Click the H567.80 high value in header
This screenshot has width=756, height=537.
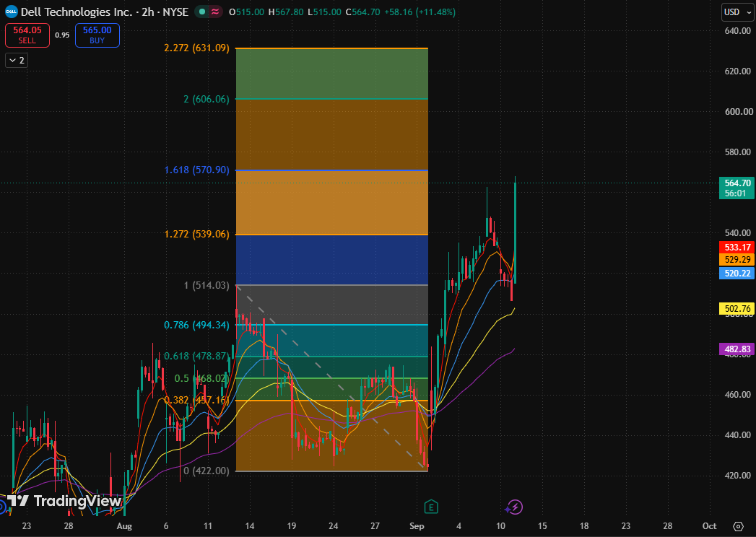[286, 12]
